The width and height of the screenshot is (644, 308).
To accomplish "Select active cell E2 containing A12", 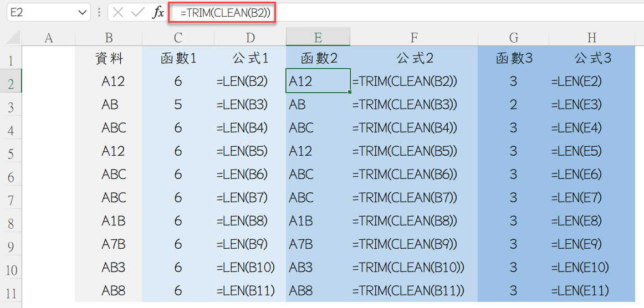I will tap(318, 81).
